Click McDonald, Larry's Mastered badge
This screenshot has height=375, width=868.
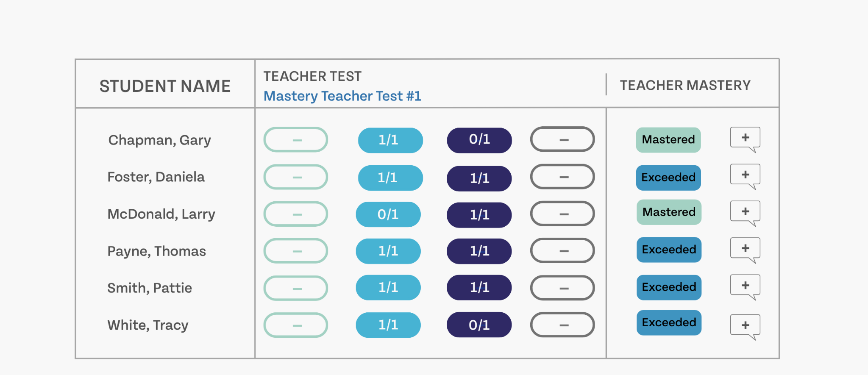[x=669, y=212]
